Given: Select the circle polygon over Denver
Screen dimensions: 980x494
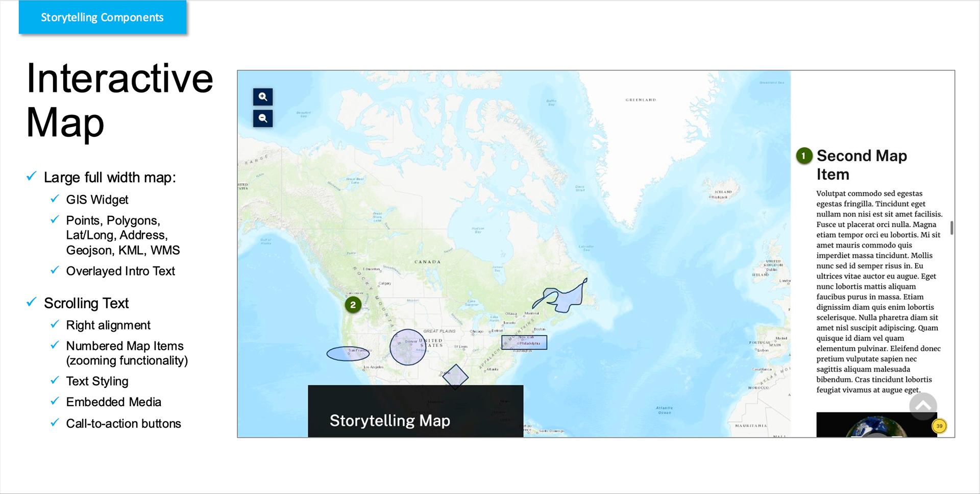Looking at the screenshot, I should (x=407, y=347).
